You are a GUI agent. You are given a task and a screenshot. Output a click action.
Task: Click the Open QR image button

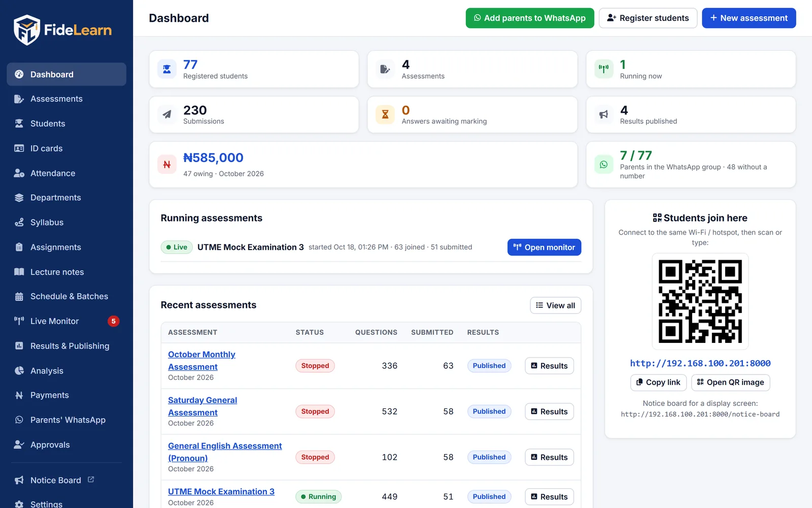[x=731, y=383]
